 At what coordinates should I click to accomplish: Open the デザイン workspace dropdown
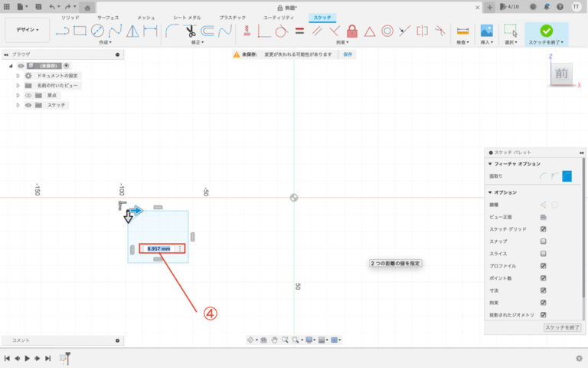point(28,30)
